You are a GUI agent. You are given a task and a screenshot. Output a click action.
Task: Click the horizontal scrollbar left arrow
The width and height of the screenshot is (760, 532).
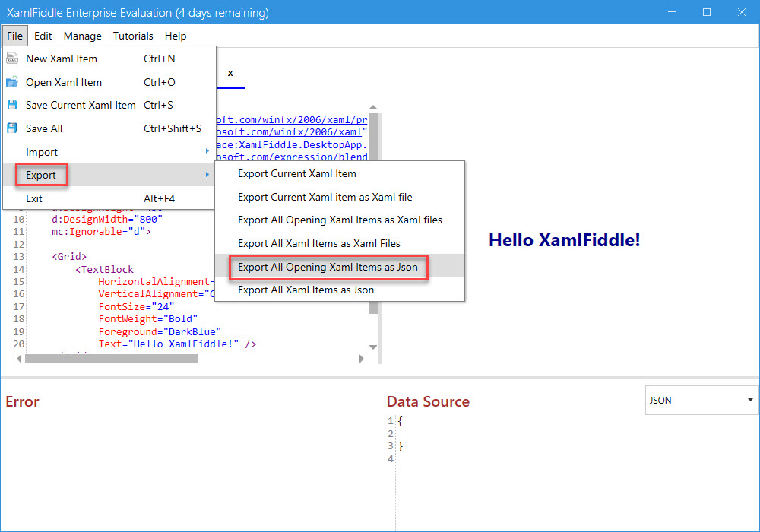(x=19, y=359)
